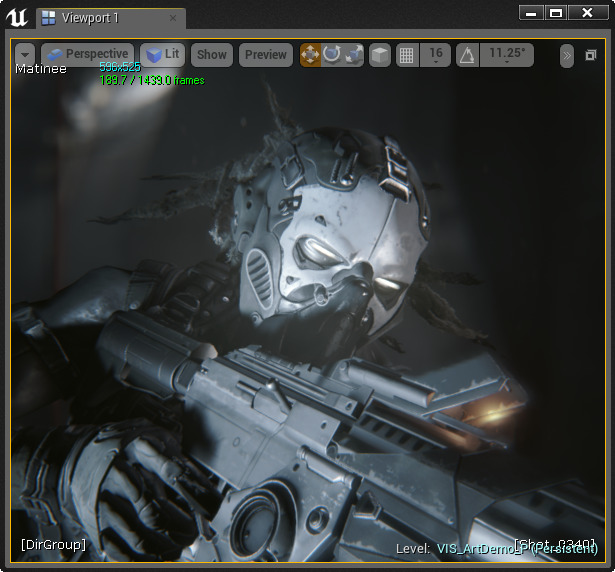
Task: Click the Preview button
Action: pos(266,55)
